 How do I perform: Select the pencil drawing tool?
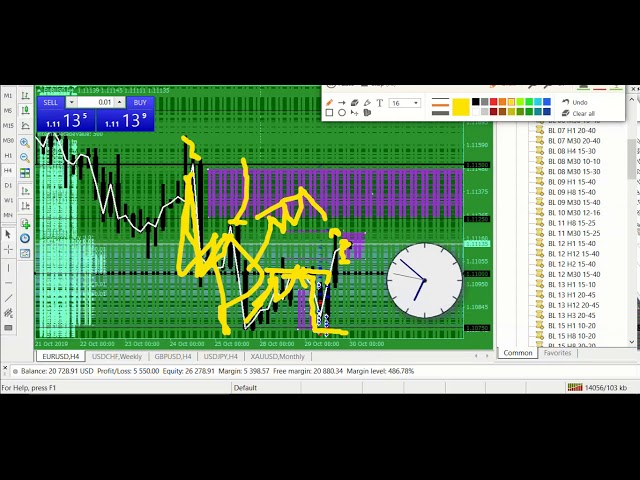coord(329,102)
